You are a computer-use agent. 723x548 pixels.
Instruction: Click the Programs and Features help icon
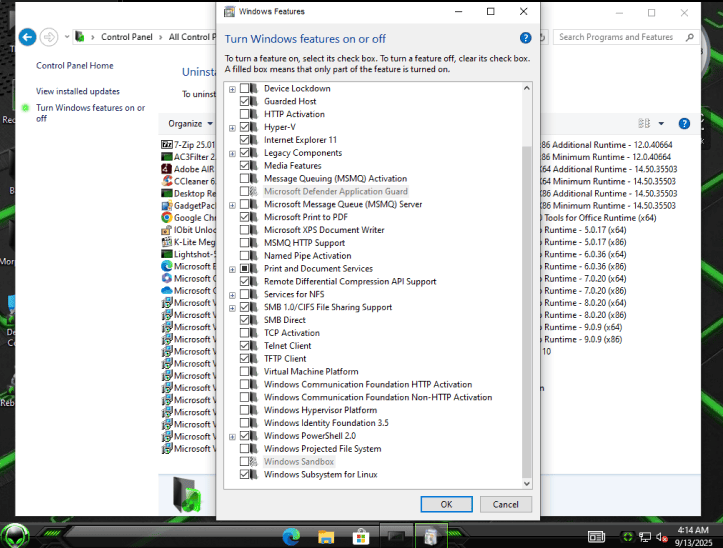click(684, 123)
